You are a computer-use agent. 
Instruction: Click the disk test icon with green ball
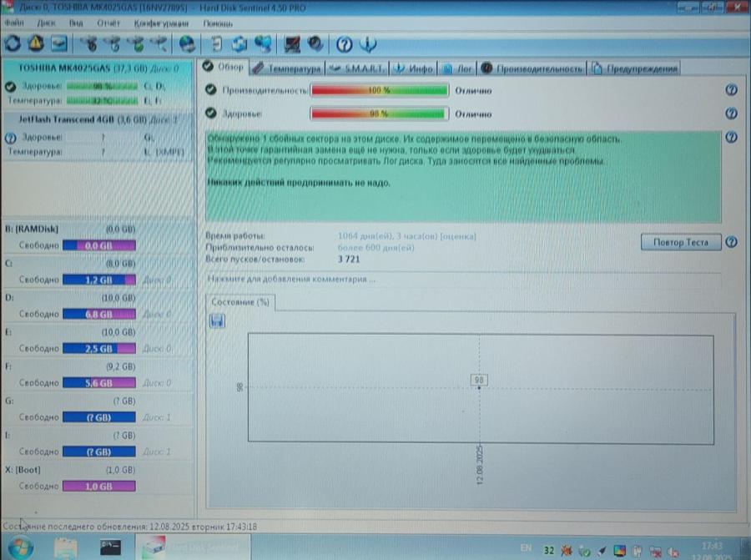[x=135, y=44]
